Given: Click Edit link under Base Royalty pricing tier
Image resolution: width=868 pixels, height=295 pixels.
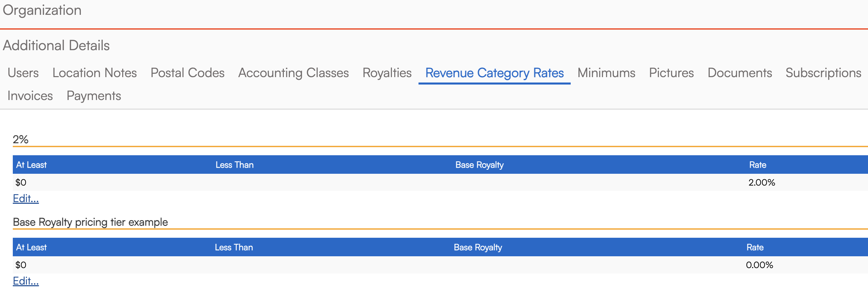Looking at the screenshot, I should click(26, 281).
